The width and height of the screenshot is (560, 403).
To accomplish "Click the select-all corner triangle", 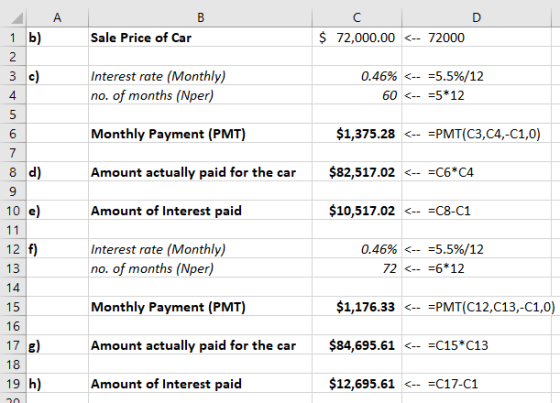I will coord(17,18).
